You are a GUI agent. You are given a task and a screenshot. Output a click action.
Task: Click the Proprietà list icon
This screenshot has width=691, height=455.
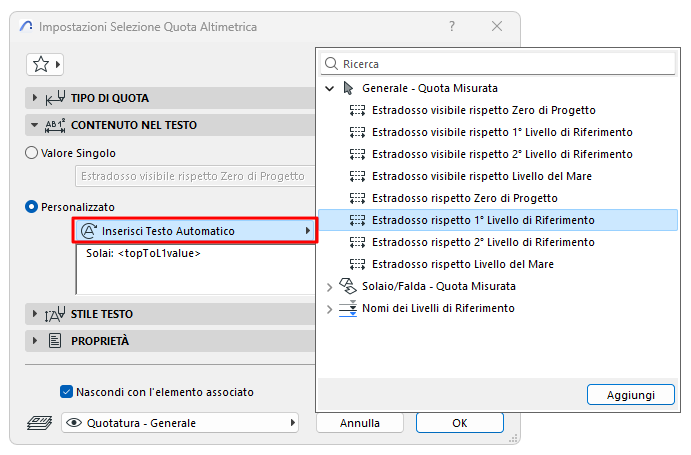55,341
